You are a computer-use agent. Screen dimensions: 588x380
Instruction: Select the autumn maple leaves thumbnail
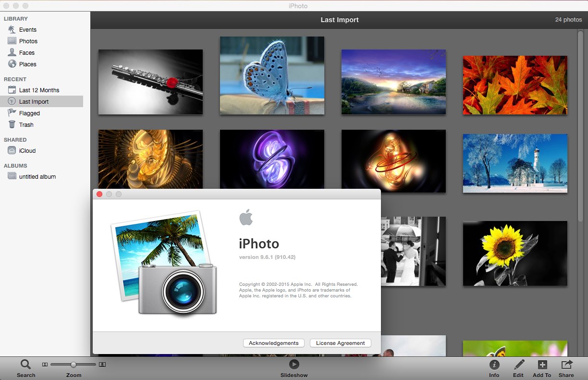point(515,85)
